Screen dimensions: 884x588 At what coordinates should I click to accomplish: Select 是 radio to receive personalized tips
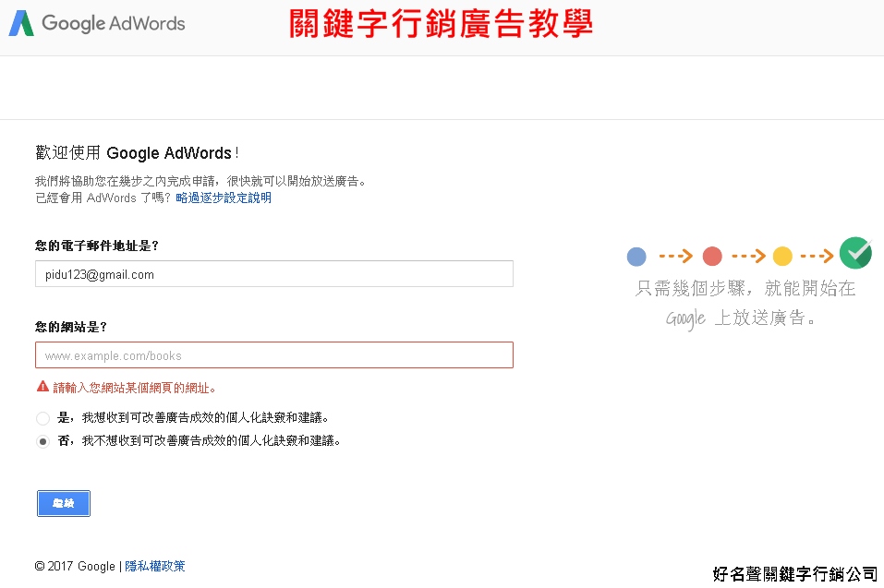coord(42,418)
